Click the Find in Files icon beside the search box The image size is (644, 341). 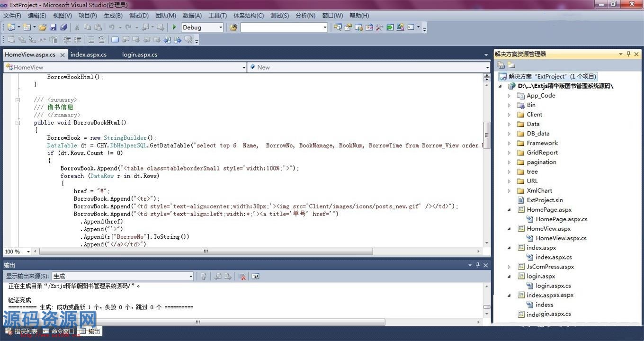(x=233, y=27)
